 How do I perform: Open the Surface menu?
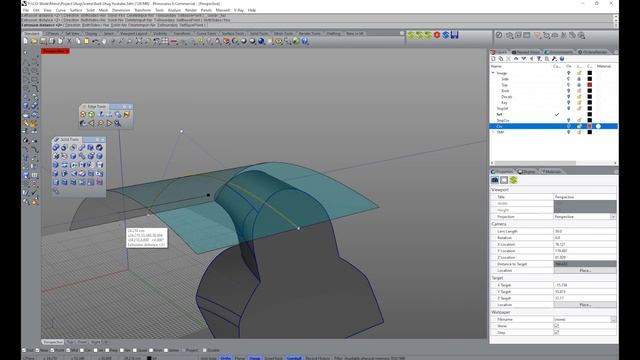tap(76, 10)
